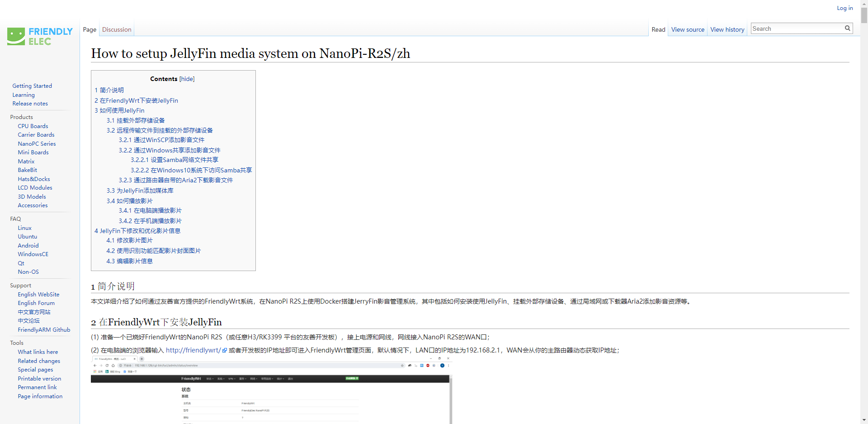Jump to section 4.2 使用识别功能匹配影片封面图片
The height and width of the screenshot is (424, 868).
[x=154, y=251]
